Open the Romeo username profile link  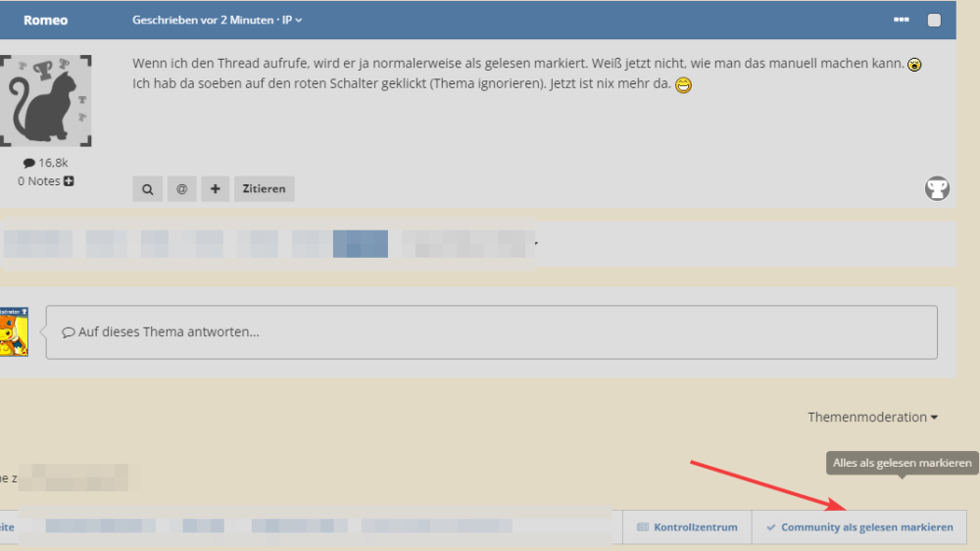(45, 20)
